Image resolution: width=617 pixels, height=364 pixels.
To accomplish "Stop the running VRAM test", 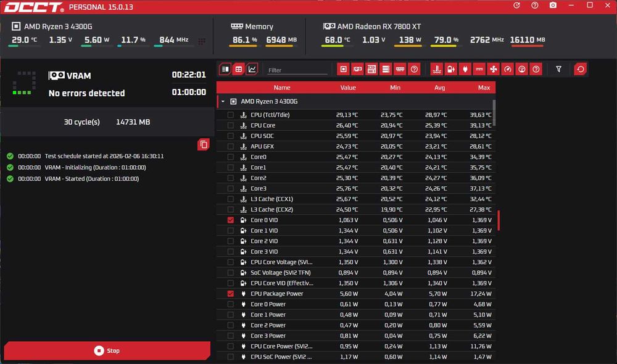I will click(x=107, y=350).
